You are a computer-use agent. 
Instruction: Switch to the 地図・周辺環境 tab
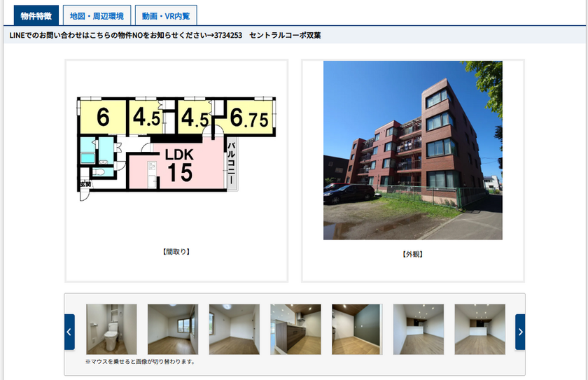tap(97, 15)
